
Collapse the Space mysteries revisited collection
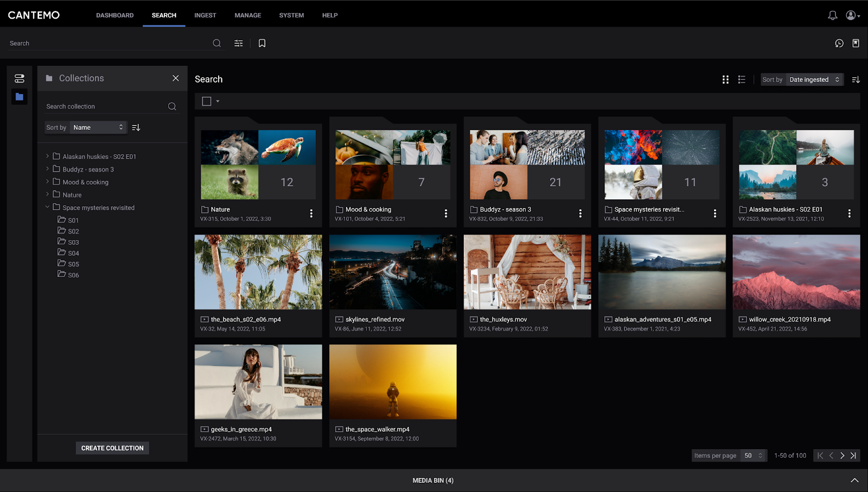click(x=47, y=207)
